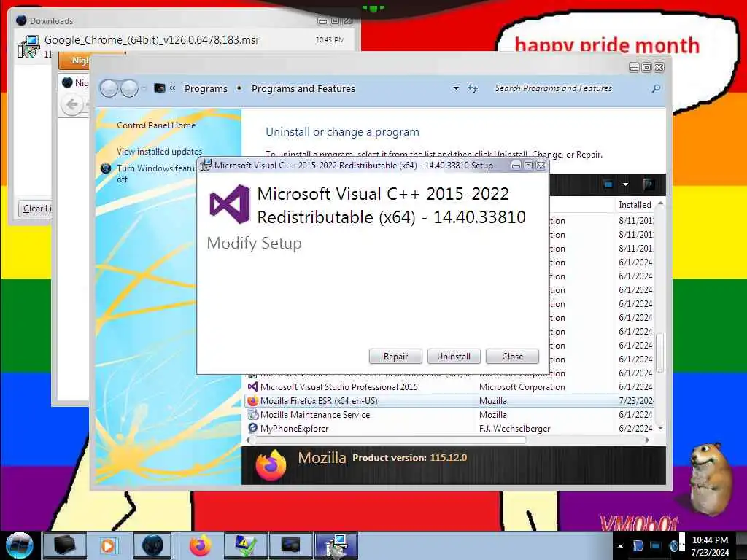Click the change view icon in the toolbar
Image resolution: width=747 pixels, height=560 pixels.
[608, 184]
